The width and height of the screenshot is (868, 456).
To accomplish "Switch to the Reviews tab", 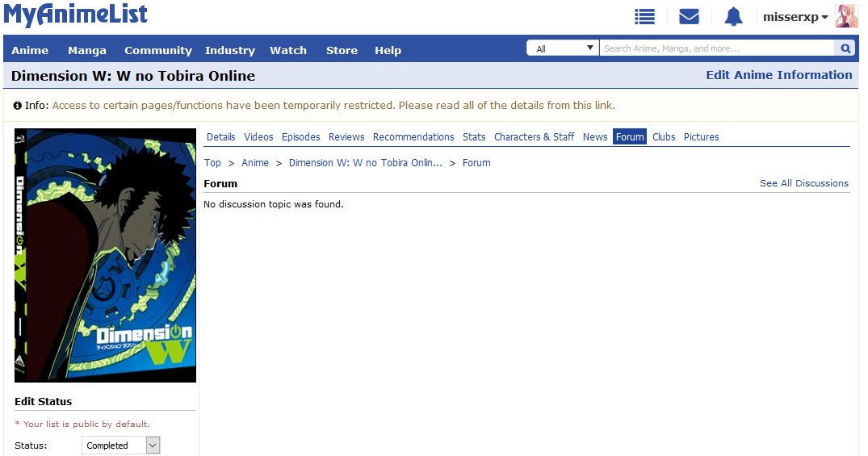I will click(346, 136).
